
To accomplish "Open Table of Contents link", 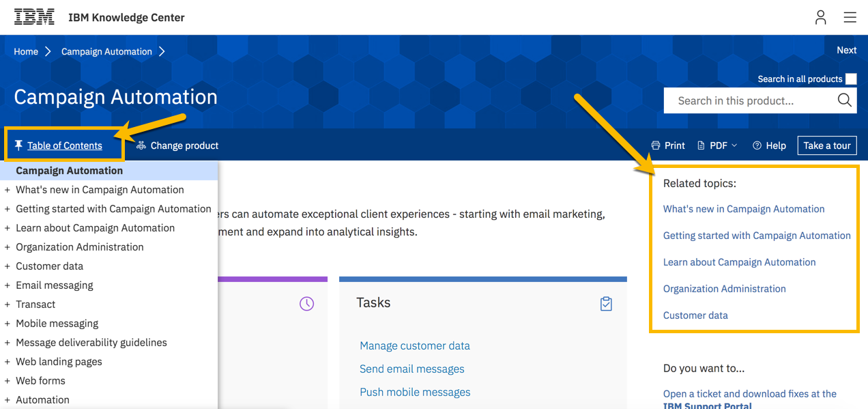I will (65, 145).
